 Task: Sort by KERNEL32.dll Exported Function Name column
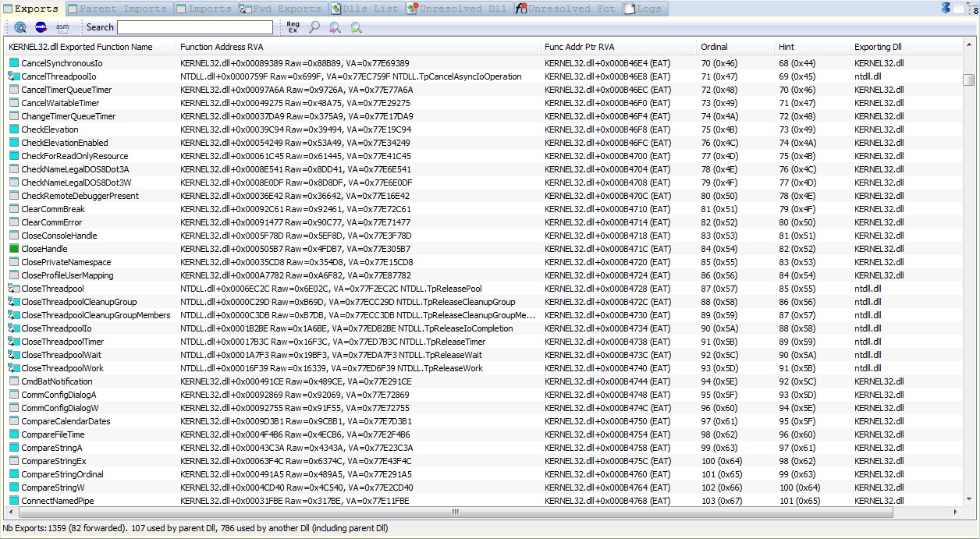91,47
